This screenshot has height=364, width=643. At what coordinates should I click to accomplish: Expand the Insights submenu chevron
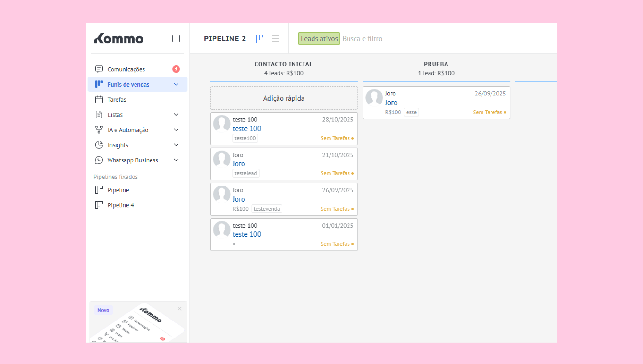176,145
